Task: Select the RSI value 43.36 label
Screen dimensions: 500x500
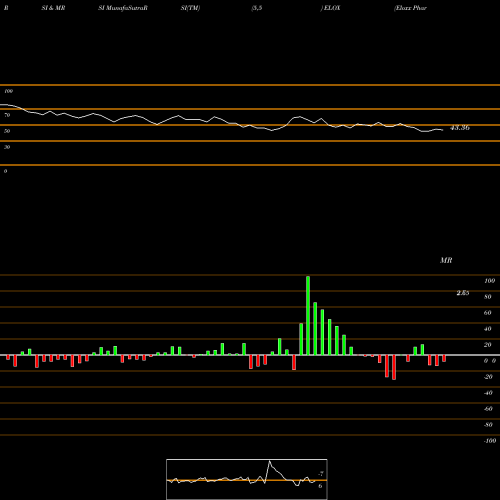Action: 460,128
